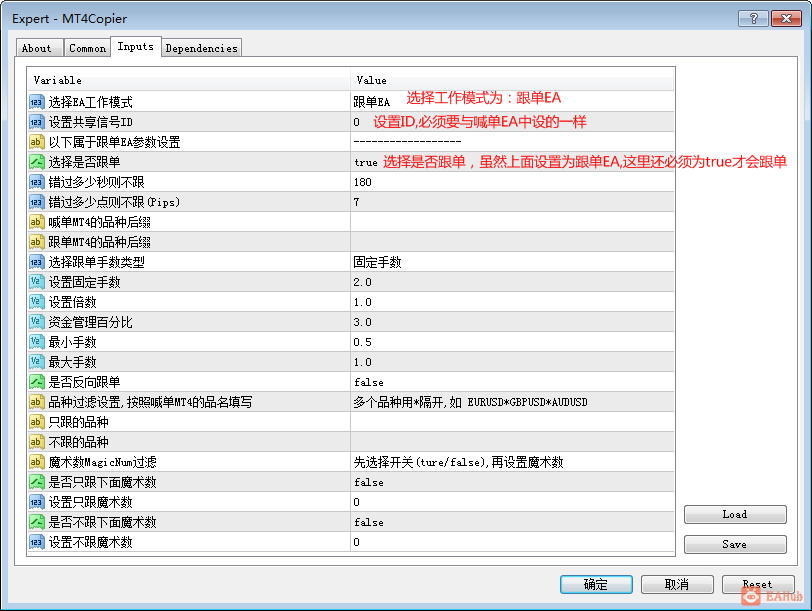
Task: Select the 123 icon beside 选择EA工作模式
Action: click(36, 101)
